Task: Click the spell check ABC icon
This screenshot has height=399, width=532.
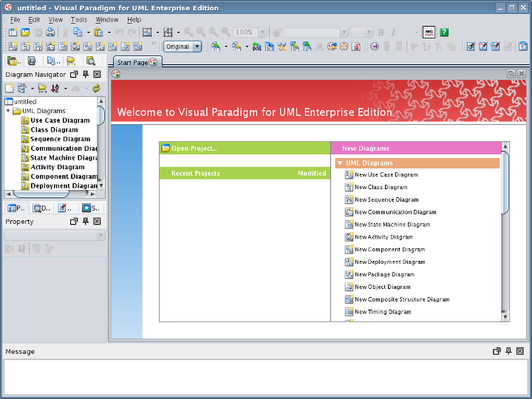Action: [429, 33]
